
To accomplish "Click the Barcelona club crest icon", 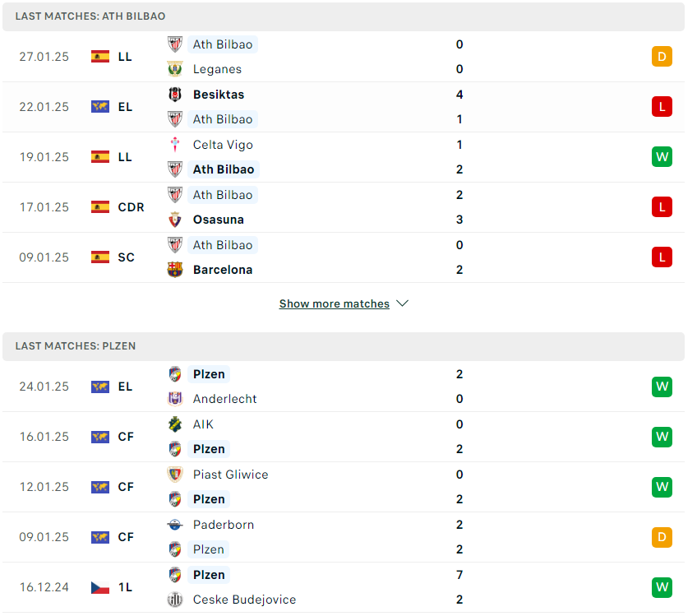I will 175,270.
